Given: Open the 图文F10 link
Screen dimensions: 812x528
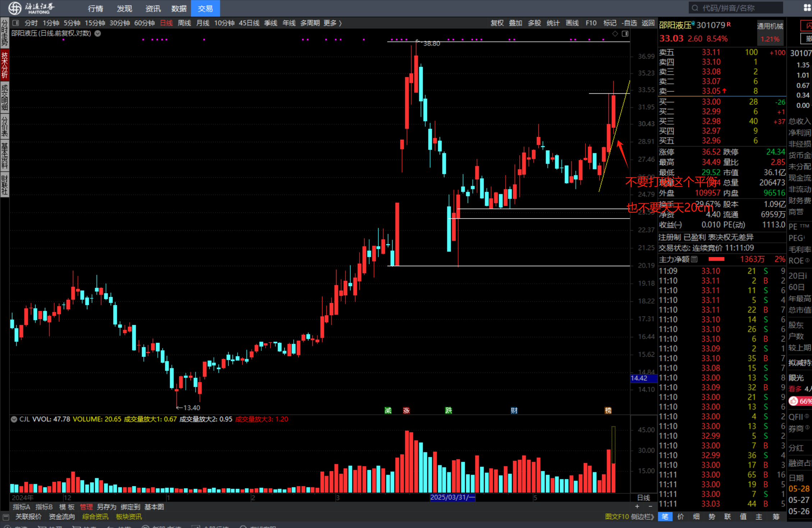Looking at the screenshot, I should [617, 517].
